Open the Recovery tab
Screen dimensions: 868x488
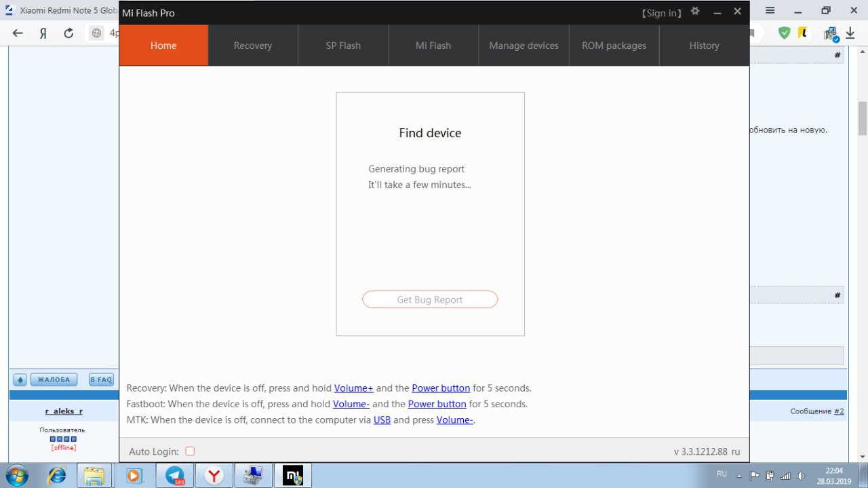pos(253,45)
